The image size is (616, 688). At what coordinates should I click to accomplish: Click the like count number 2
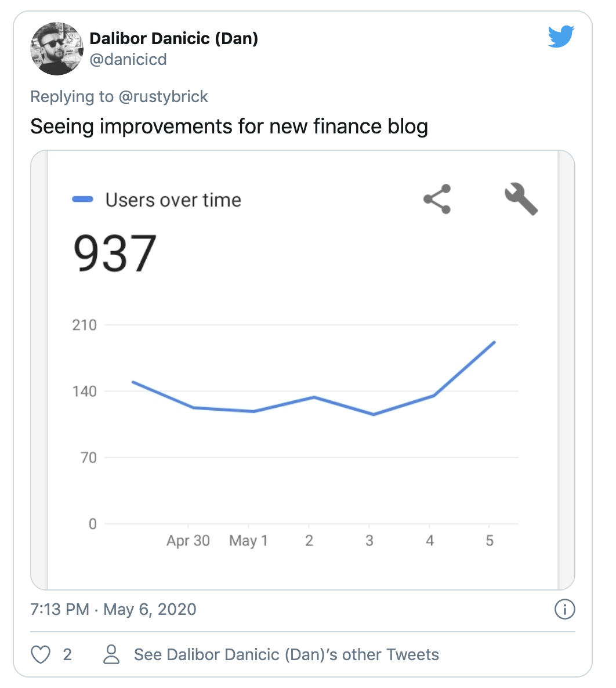tap(67, 655)
